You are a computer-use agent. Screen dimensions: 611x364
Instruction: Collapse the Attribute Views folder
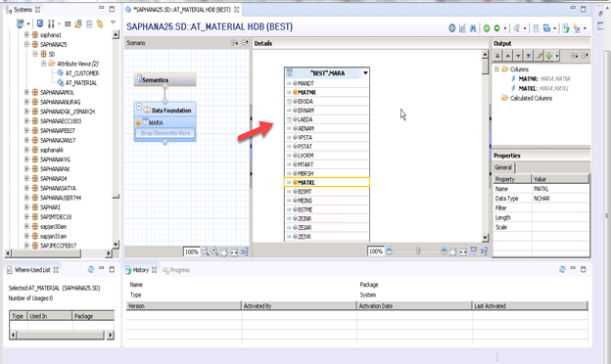[x=44, y=64]
